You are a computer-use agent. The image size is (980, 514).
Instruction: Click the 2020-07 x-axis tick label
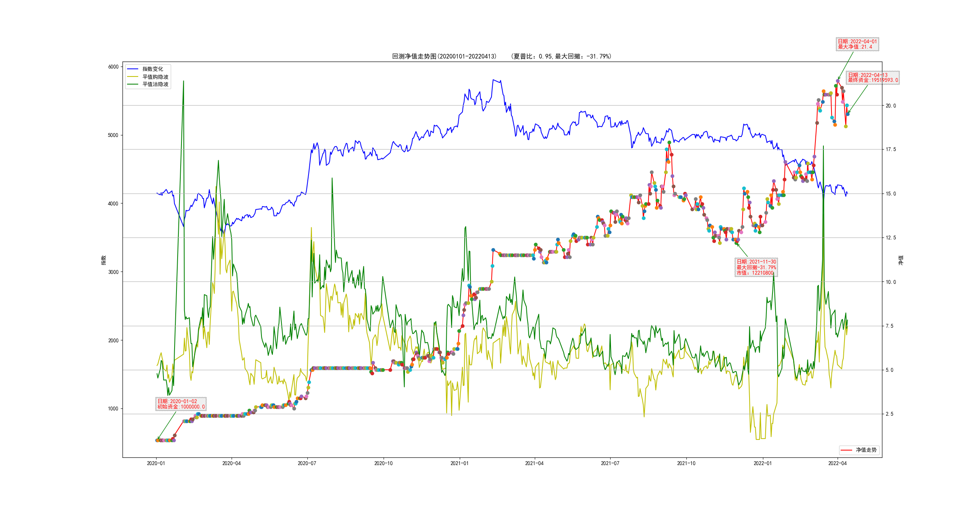click(x=307, y=464)
